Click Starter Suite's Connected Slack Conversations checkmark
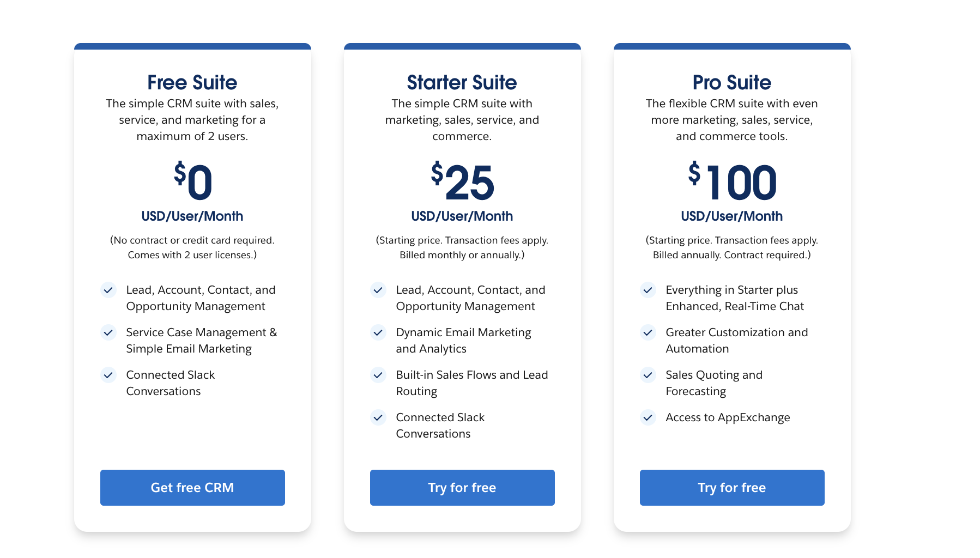The width and height of the screenshot is (980, 558). click(378, 417)
